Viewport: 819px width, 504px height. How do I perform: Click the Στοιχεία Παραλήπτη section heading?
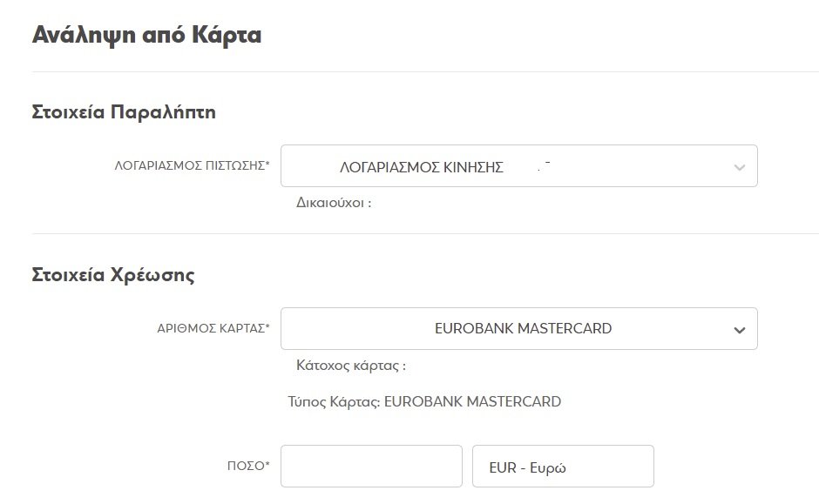[124, 112]
